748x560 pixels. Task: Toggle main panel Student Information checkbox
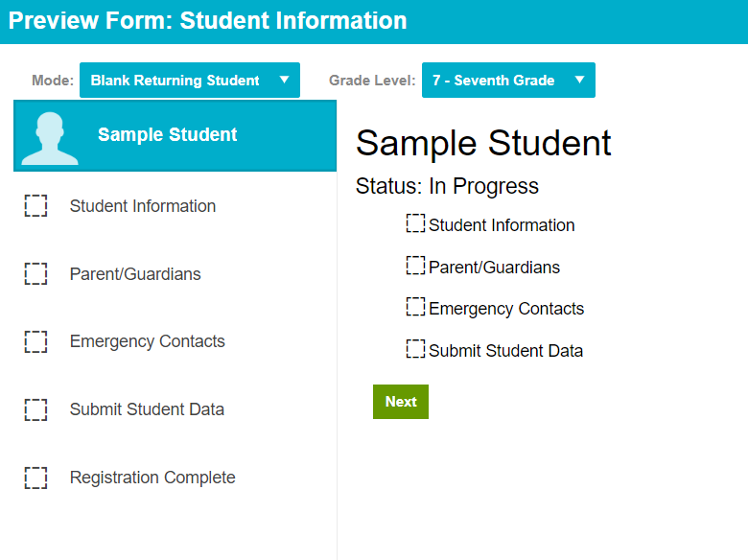[x=415, y=223]
